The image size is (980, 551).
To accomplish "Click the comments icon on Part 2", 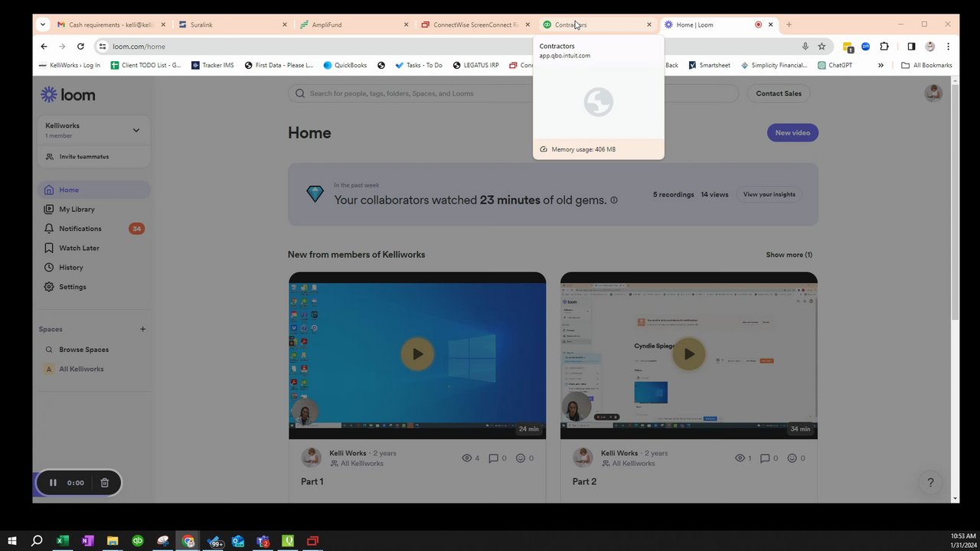I will coord(765,458).
